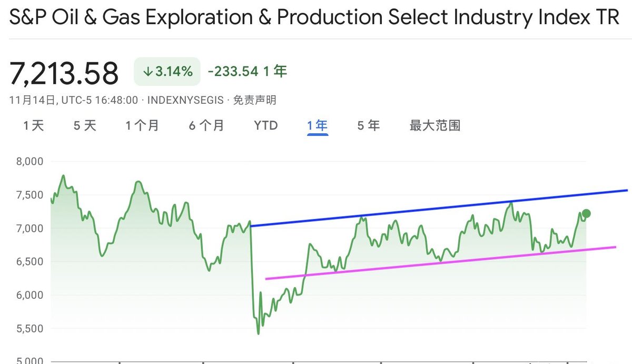Switch to the 5年 time range
This screenshot has height=364, width=632.
point(367,125)
